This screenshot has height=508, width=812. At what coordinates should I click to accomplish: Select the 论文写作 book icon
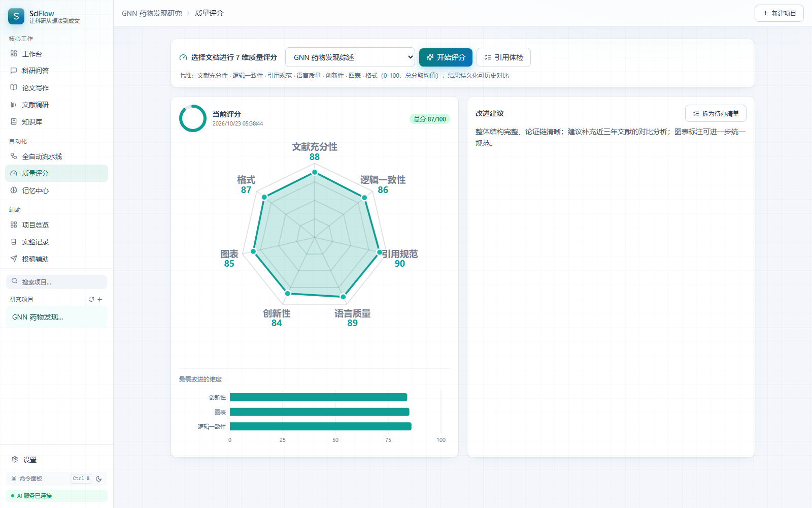click(x=14, y=87)
